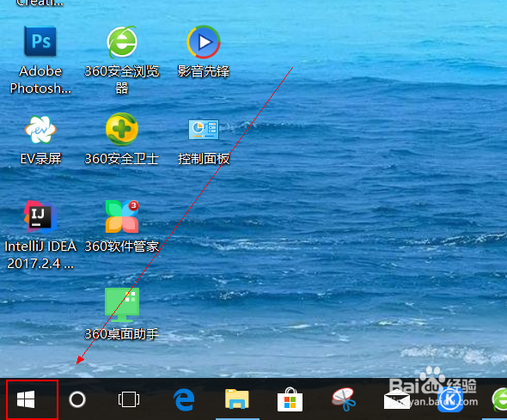The height and width of the screenshot is (420, 507).
Task: Select the 影音先锋 player icon
Action: pyautogui.click(x=204, y=42)
